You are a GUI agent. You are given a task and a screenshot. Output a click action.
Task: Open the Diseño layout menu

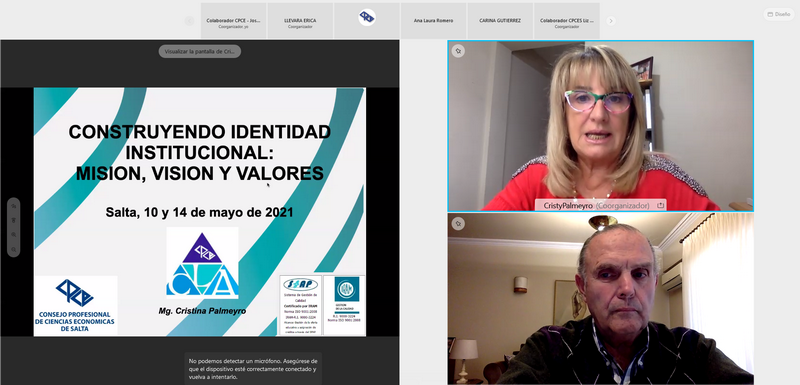(779, 14)
